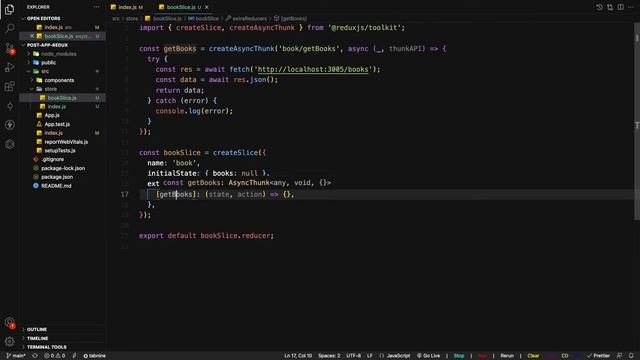640x360 pixels.
Task: Expand the public folder
Action: [x=48, y=63]
